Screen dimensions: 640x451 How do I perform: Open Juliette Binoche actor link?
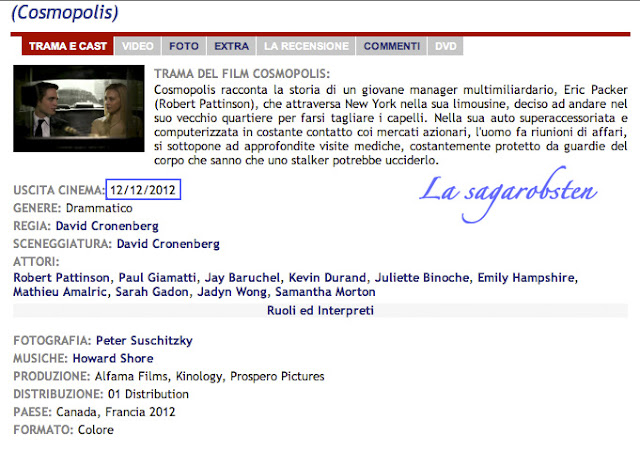[422, 278]
